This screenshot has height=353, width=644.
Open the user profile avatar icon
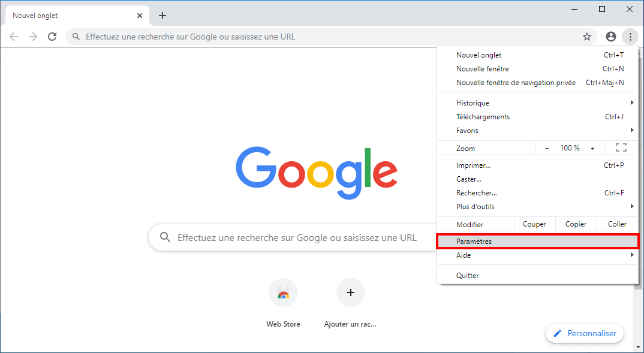tap(611, 37)
